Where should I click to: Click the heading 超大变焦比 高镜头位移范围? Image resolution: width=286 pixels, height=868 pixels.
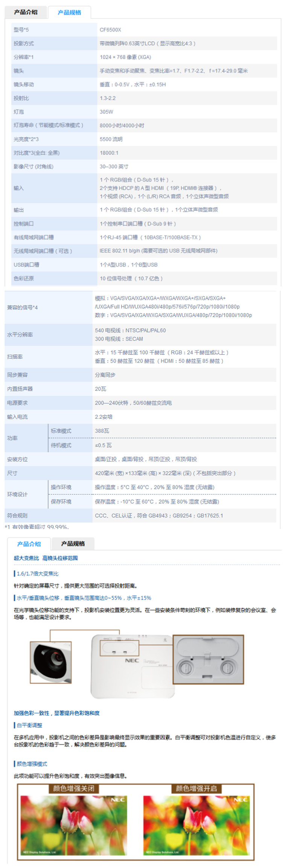(x=46, y=558)
